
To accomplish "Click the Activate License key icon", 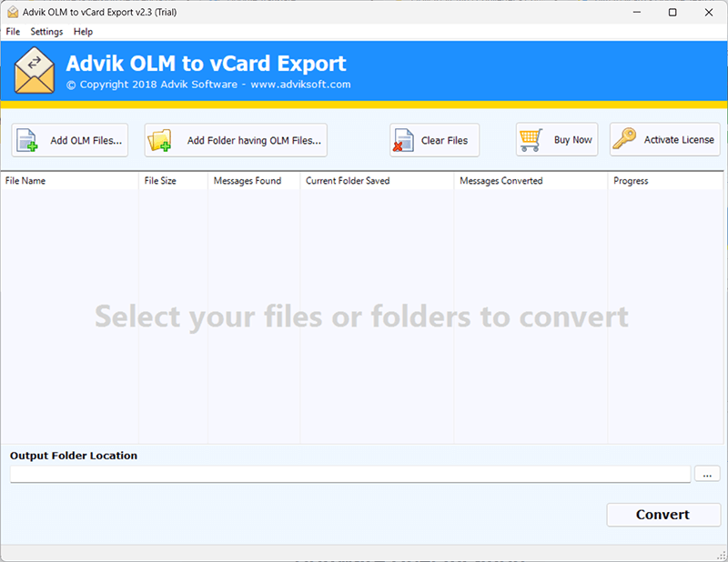I will (x=624, y=139).
